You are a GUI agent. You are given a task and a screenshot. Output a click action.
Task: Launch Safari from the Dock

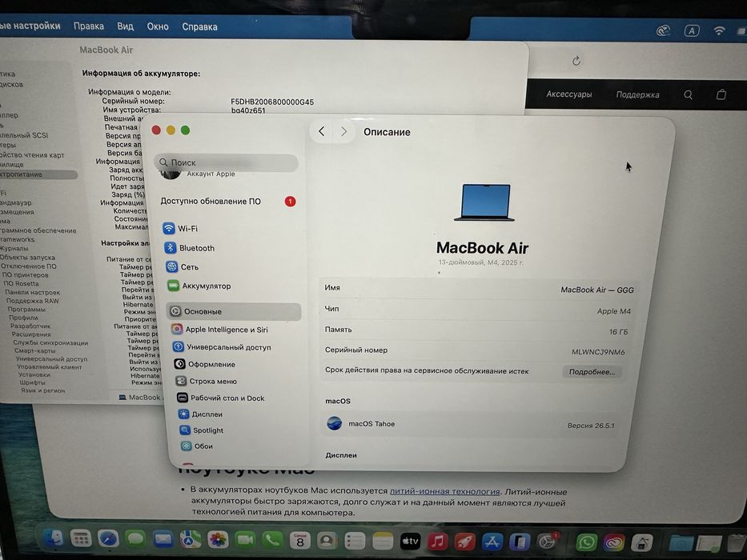click(x=108, y=539)
